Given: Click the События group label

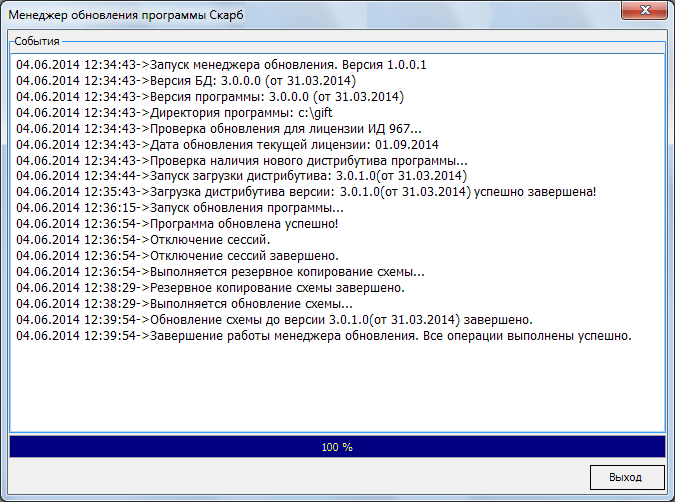Looking at the screenshot, I should click(x=37, y=42).
